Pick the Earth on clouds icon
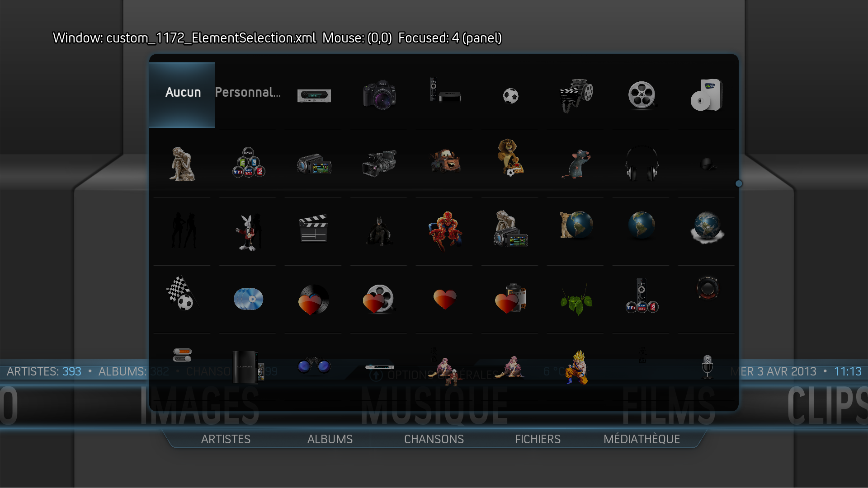 707,227
